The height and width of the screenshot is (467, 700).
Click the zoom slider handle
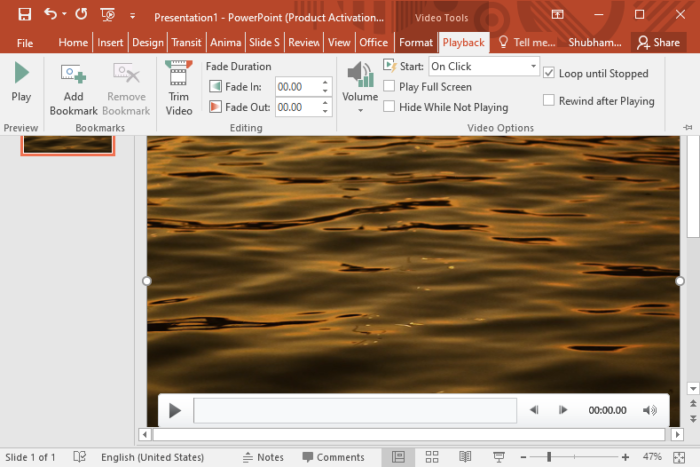tap(549, 457)
